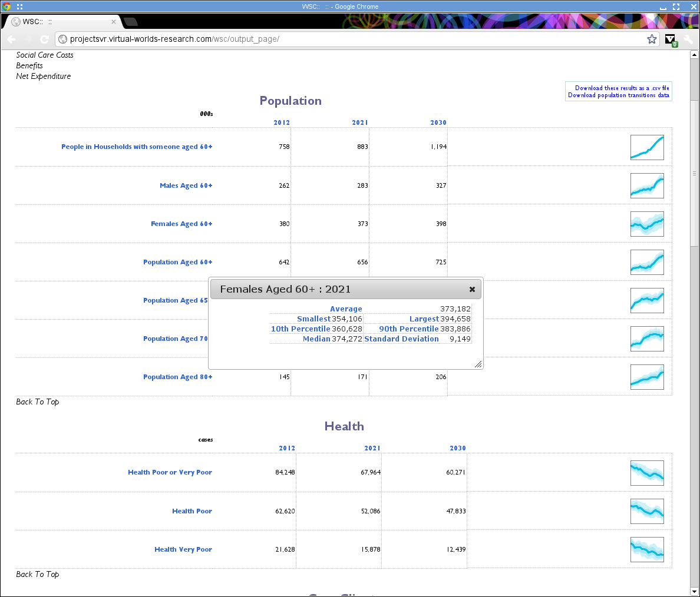This screenshot has height=597, width=700.
Task: Click the green extension icon with badge 0
Action: (x=671, y=39)
